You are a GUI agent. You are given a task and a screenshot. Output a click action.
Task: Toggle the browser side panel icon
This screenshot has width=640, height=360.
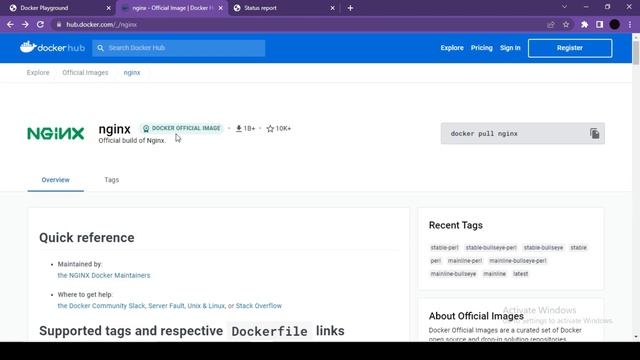600,24
